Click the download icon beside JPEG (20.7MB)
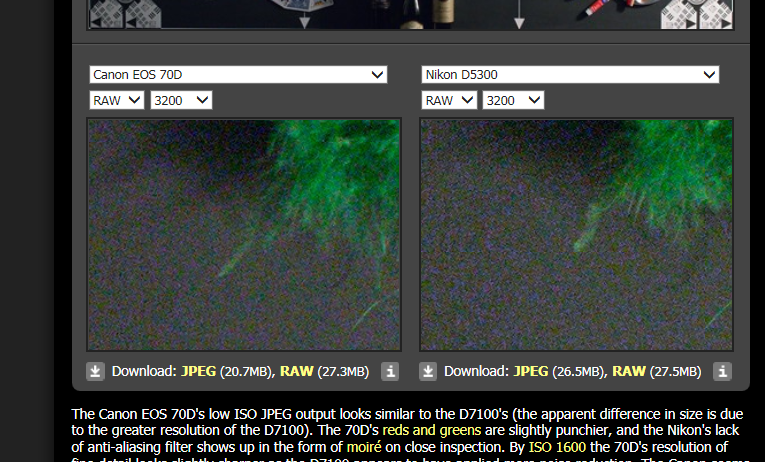This screenshot has height=462, width=765. pyautogui.click(x=95, y=371)
